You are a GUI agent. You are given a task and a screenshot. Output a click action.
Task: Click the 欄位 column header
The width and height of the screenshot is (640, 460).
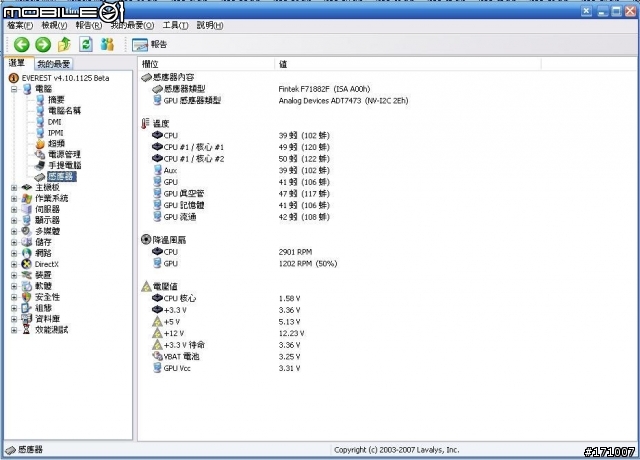click(207, 64)
